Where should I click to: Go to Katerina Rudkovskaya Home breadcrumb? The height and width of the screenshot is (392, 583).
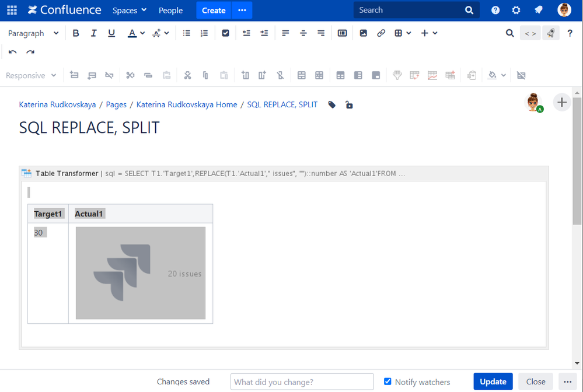tap(187, 104)
